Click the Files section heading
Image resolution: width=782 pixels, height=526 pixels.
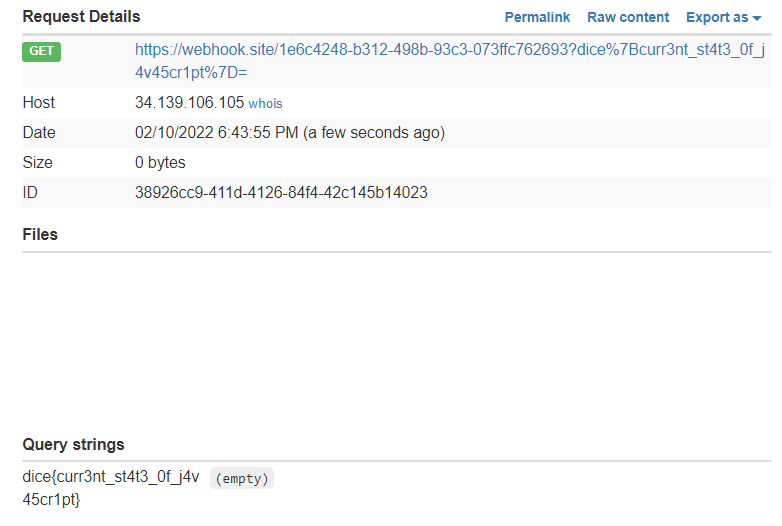pos(40,234)
